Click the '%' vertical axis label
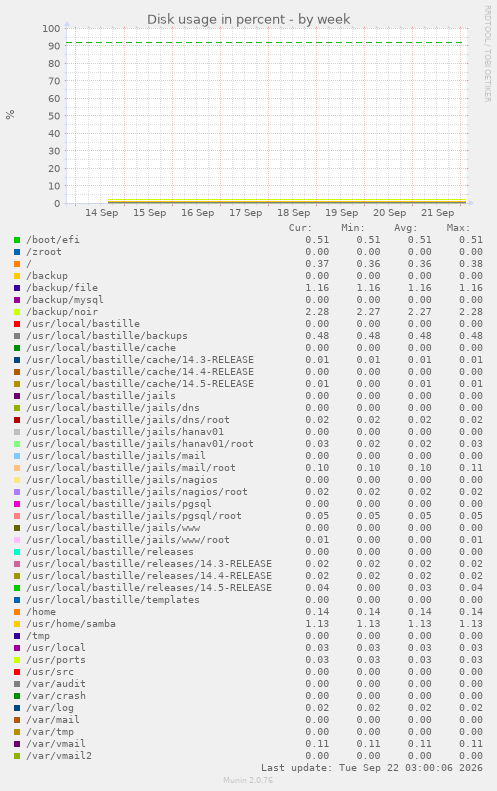The width and height of the screenshot is (497, 791). point(10,115)
